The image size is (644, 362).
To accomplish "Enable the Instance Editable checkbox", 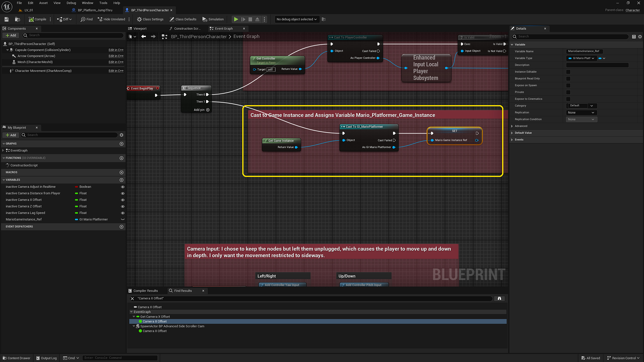I will tap(568, 72).
